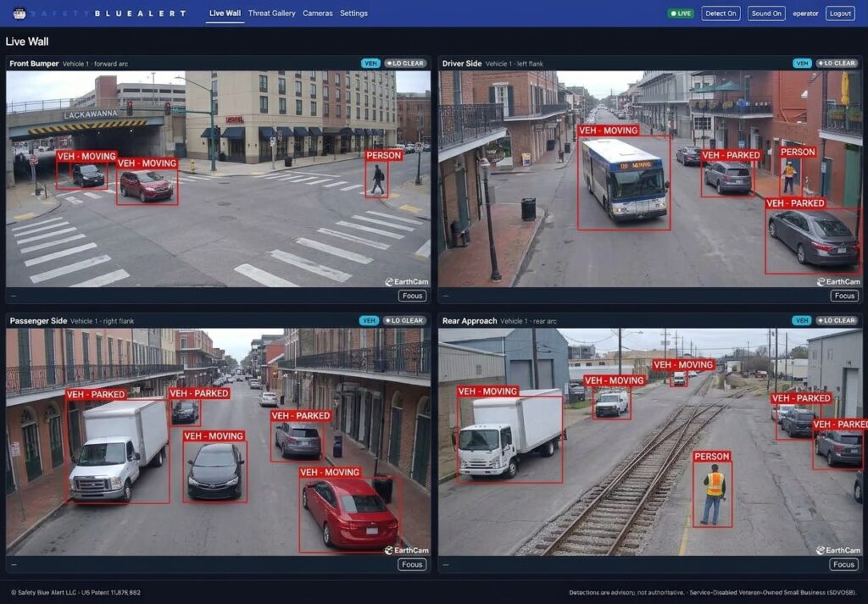Image resolution: width=868 pixels, height=604 pixels.
Task: Click the Safety Blue Alert shield logo
Action: click(x=19, y=14)
